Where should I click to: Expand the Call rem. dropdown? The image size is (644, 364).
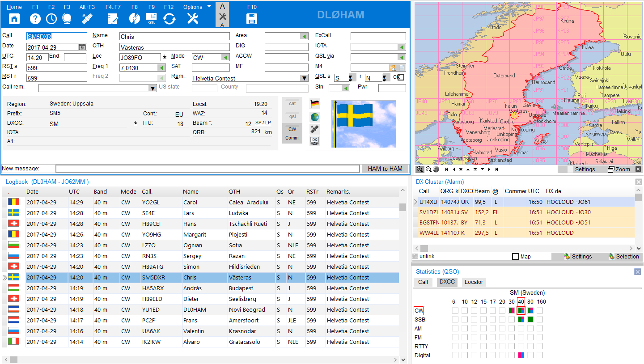pyautogui.click(x=153, y=88)
